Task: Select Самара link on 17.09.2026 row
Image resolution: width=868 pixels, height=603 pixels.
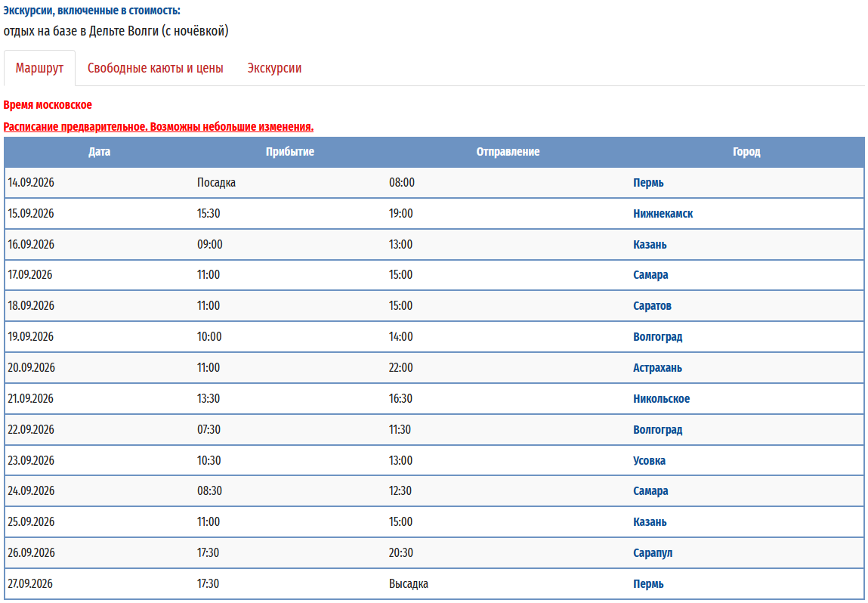Action: [650, 275]
